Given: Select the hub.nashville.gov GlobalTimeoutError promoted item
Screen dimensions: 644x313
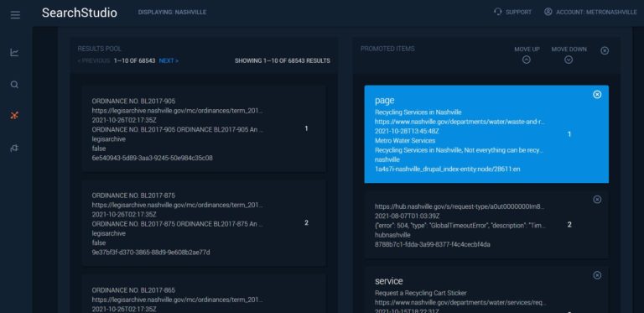Looking at the screenshot, I should point(486,225).
